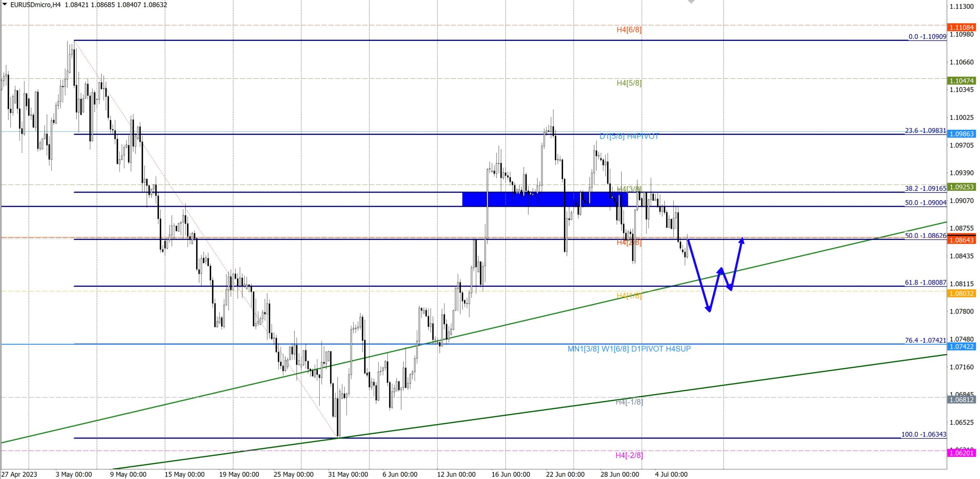Click the yellow 1.08032 price tag

pos(961,294)
